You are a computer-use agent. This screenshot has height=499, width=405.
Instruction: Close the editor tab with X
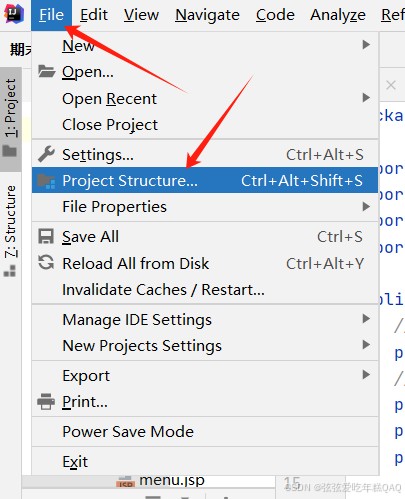pyautogui.click(x=391, y=85)
